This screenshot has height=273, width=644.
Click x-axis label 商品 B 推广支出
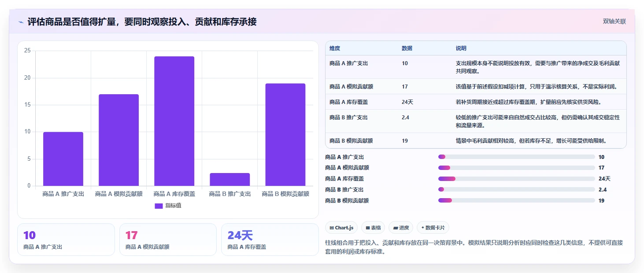pyautogui.click(x=230, y=194)
